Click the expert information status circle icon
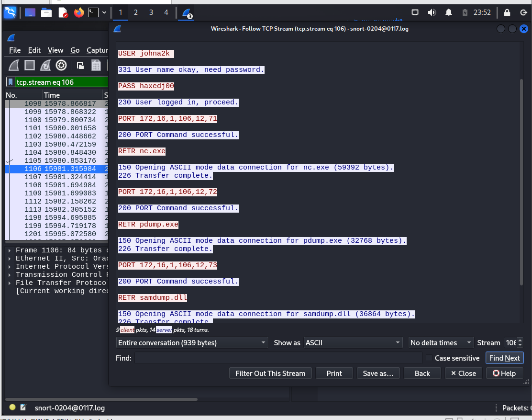Screen dimensions: 532x420 click(12, 407)
